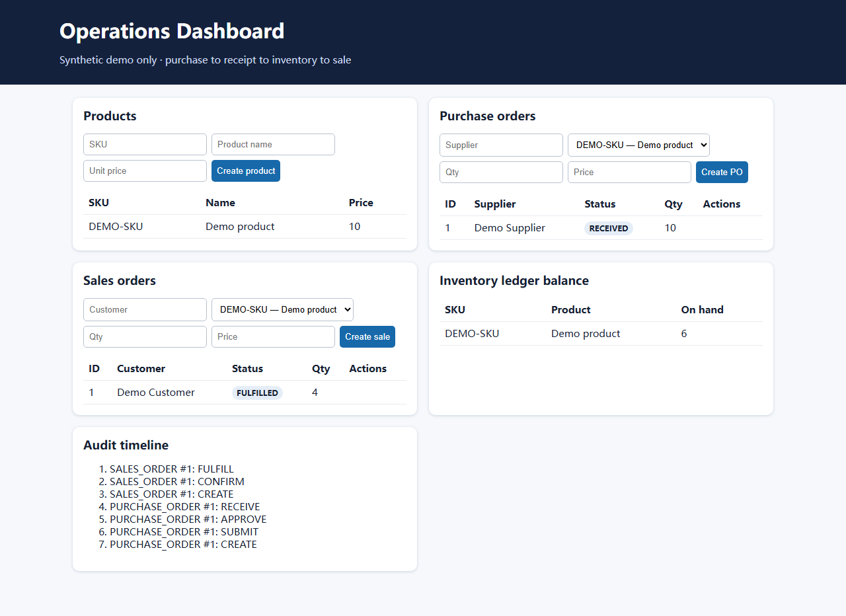Click the Create PO button
This screenshot has width=846, height=616.
click(722, 172)
